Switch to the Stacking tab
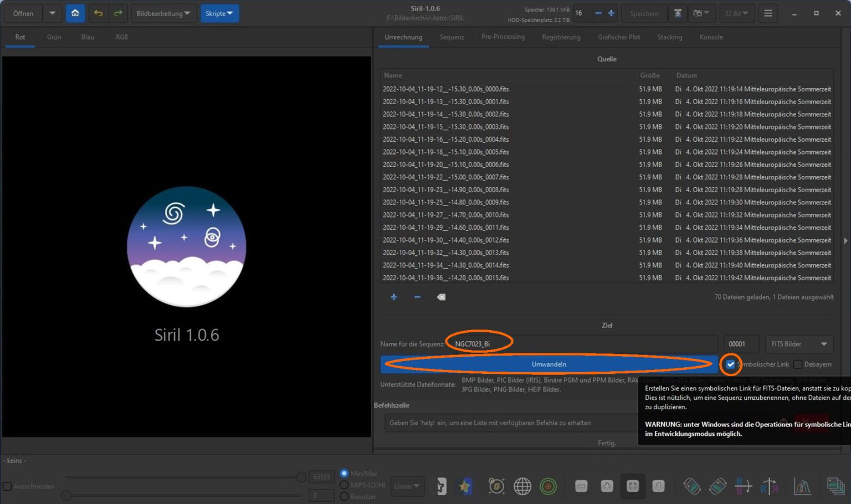This screenshot has height=504, width=851. coord(669,37)
